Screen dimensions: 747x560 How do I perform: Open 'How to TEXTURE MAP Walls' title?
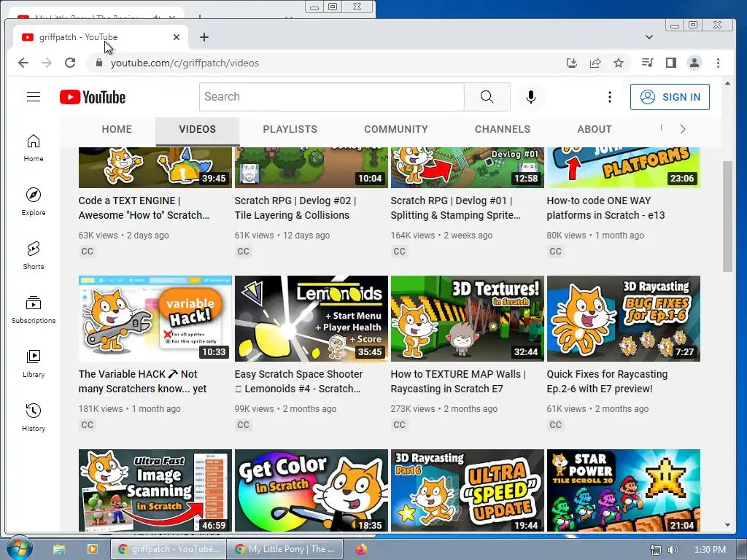458,381
